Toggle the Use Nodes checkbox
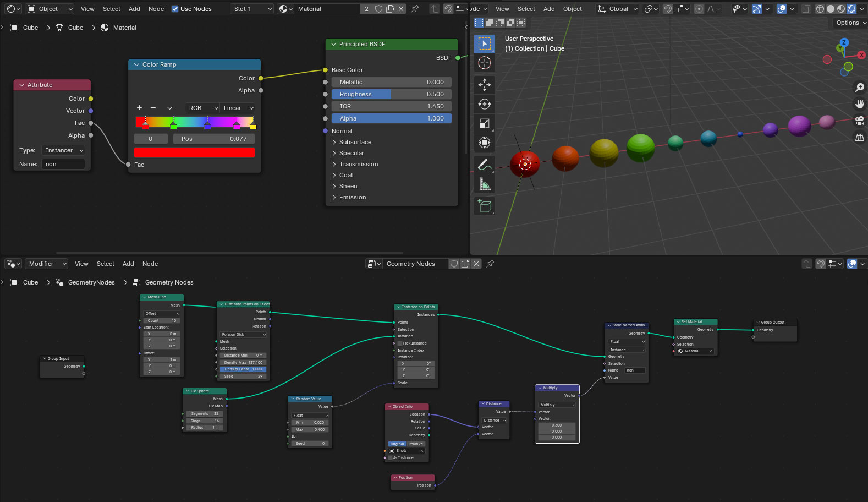 point(175,9)
